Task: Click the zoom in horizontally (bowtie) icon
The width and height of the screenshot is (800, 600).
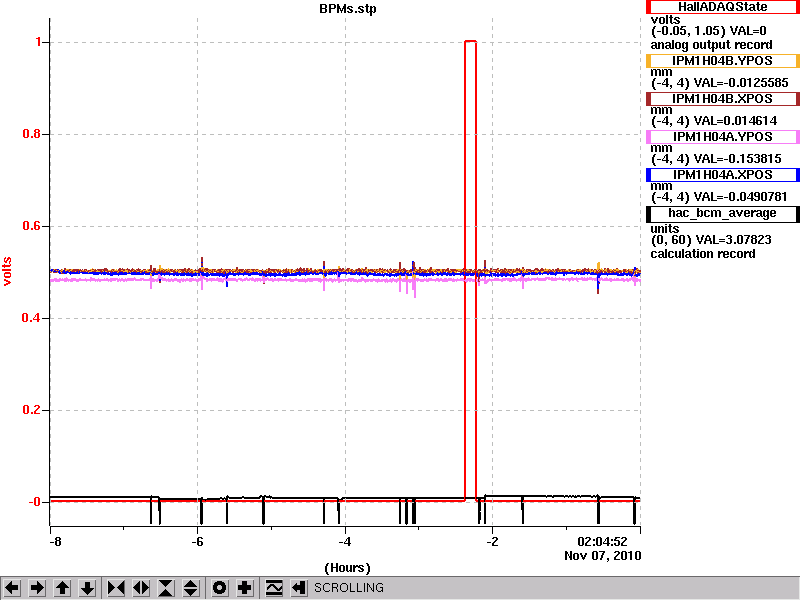Action: [x=116, y=588]
